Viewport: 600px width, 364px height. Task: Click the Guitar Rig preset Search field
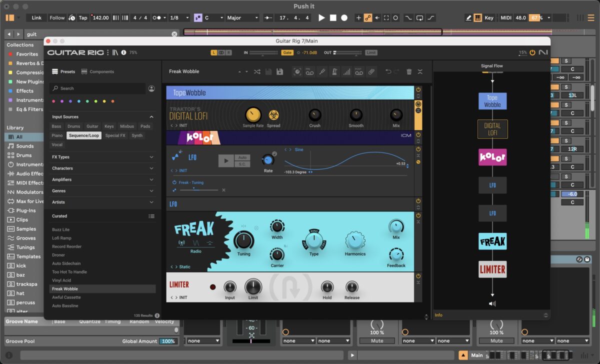[x=98, y=88]
